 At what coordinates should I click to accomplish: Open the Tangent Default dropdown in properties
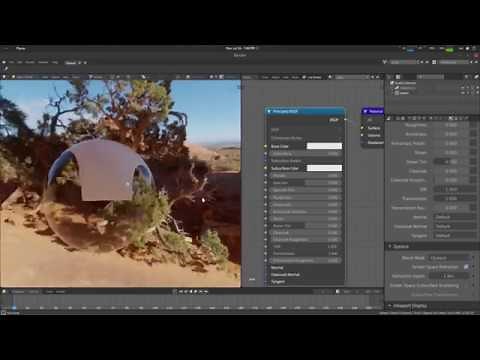tap(455, 235)
